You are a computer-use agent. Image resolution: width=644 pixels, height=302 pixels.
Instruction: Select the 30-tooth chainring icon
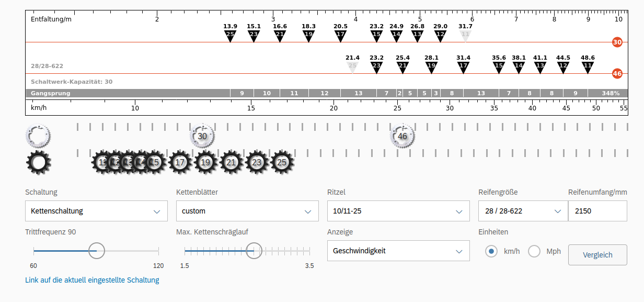202,136
